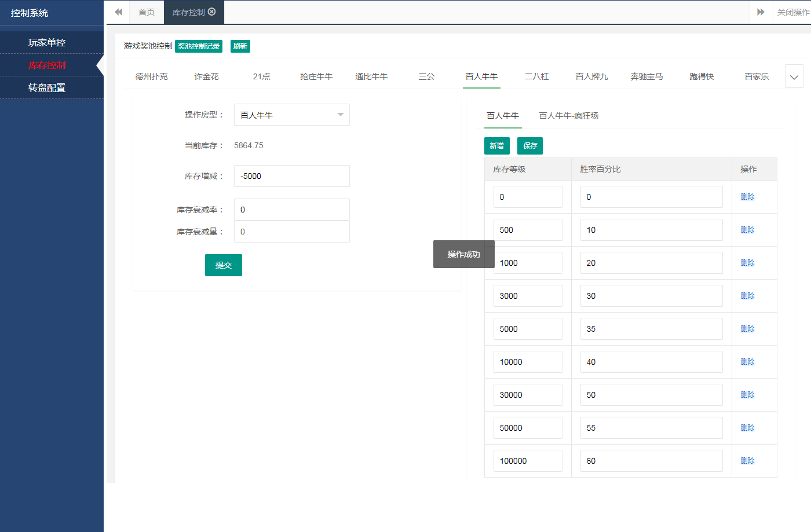811x532 pixels.
Task: Expand the game tabs chevron dropdown
Action: pyautogui.click(x=794, y=76)
